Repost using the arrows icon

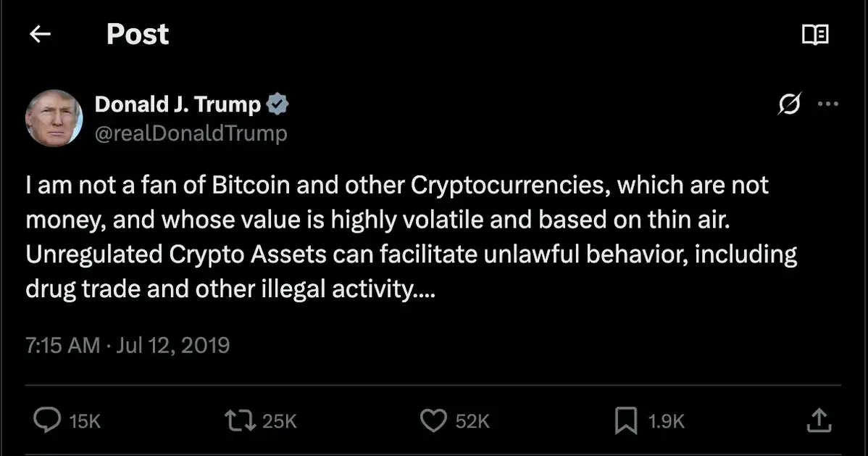[x=239, y=420]
